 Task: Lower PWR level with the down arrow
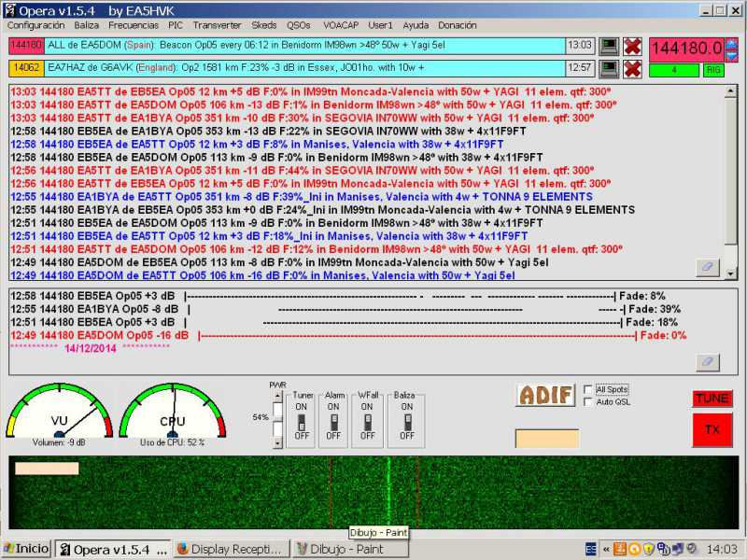tap(277, 442)
